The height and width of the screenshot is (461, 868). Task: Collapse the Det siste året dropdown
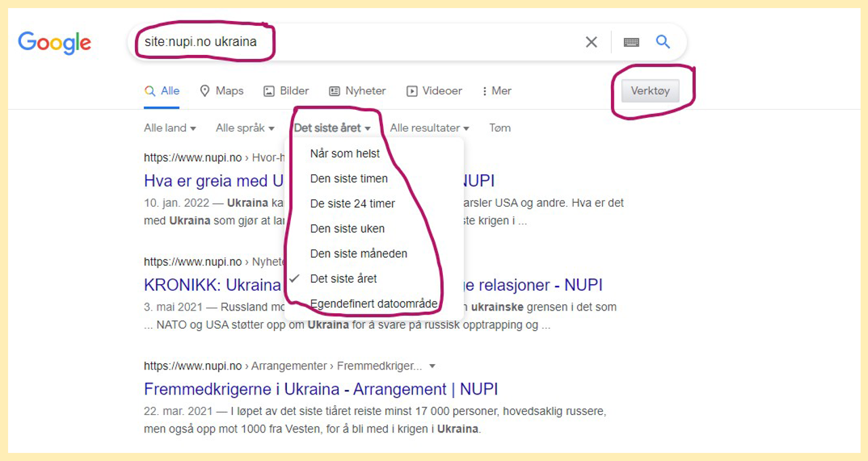(x=332, y=127)
